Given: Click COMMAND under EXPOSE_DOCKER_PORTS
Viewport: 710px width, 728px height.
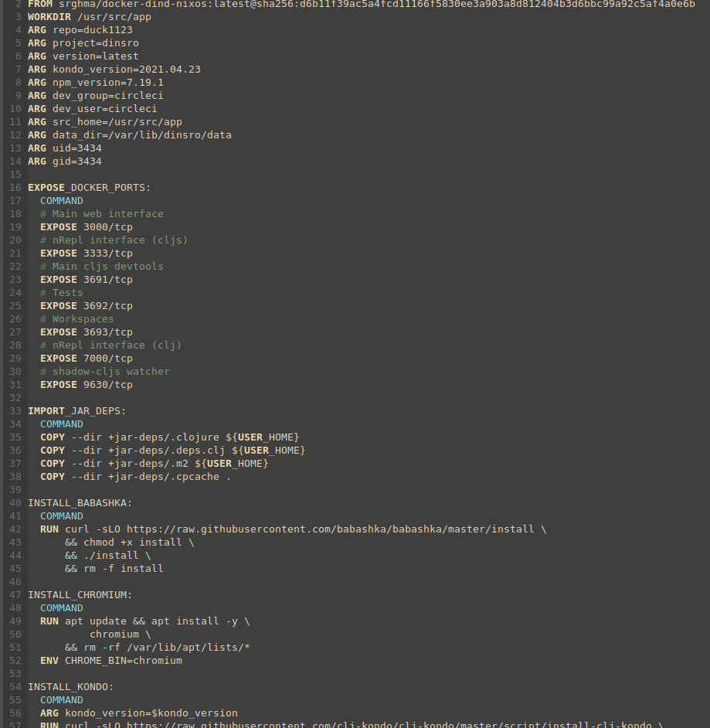Looking at the screenshot, I should (62, 201).
